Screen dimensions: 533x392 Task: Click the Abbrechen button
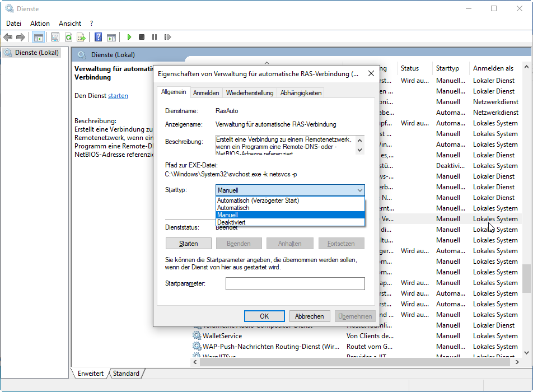309,316
